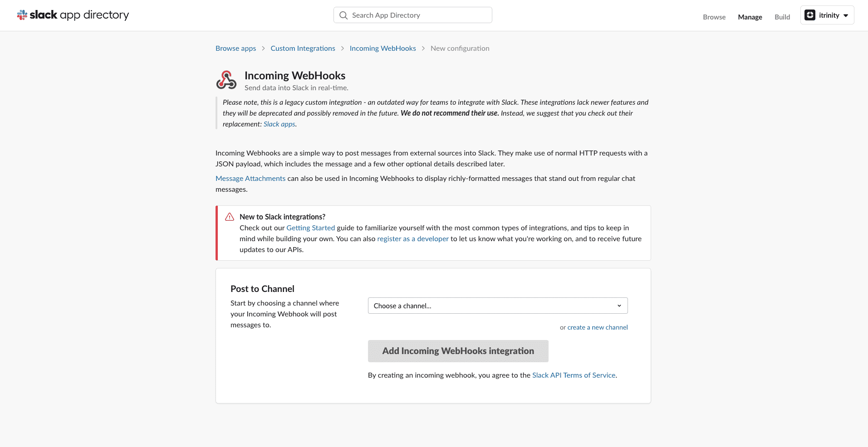The image size is (868, 447).
Task: Click the itrinity workspace avatar
Action: pyautogui.click(x=810, y=15)
